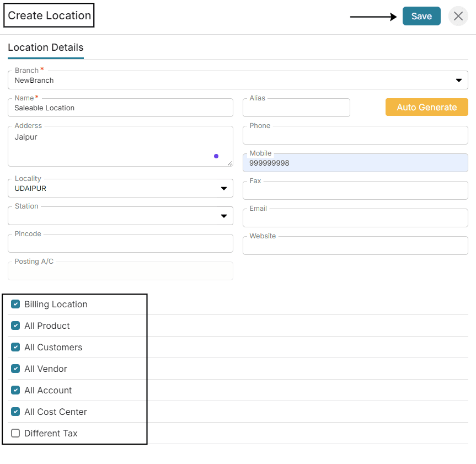Uncheck the All Cost Center checkbox
The width and height of the screenshot is (476, 464).
pos(15,412)
